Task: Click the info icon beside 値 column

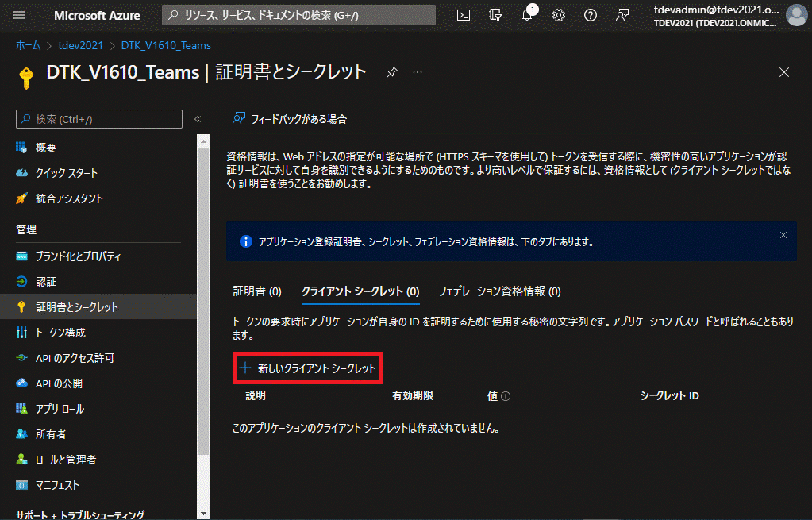Action: [506, 396]
